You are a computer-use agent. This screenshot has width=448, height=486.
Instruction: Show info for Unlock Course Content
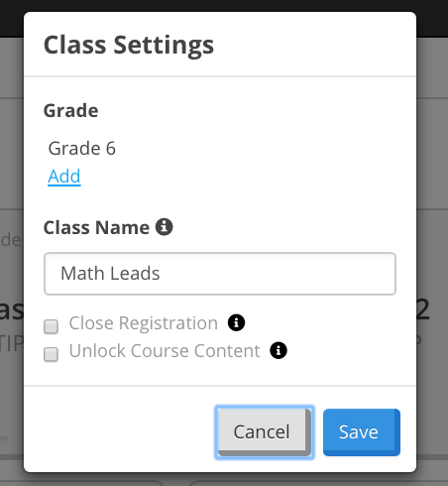tap(279, 350)
